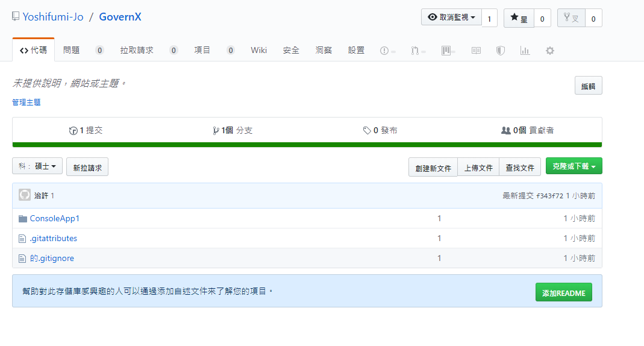This screenshot has width=644, height=346.
Task: Open the Yoshifumi-Jo owner profile link
Action: (x=53, y=17)
